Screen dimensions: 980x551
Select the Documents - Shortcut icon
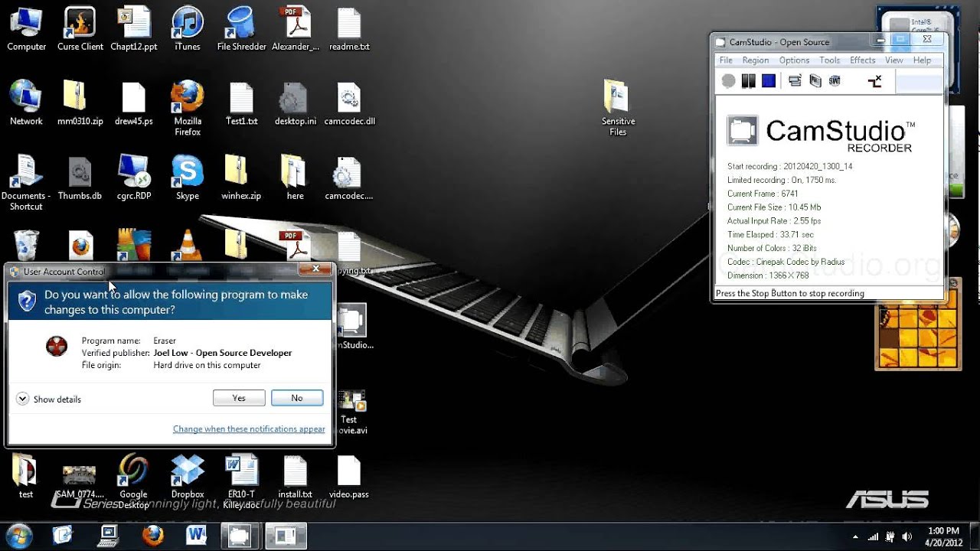coord(26,182)
